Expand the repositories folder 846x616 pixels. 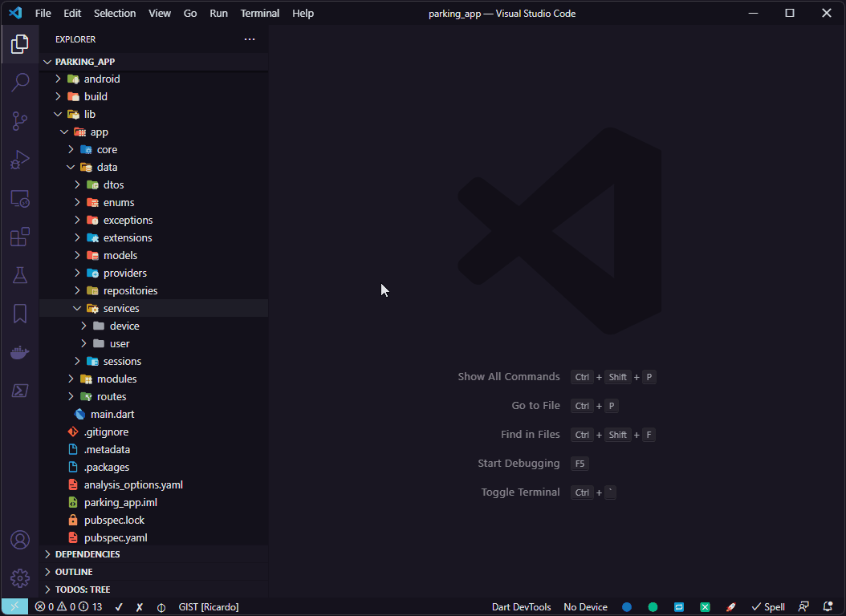pyautogui.click(x=154, y=290)
